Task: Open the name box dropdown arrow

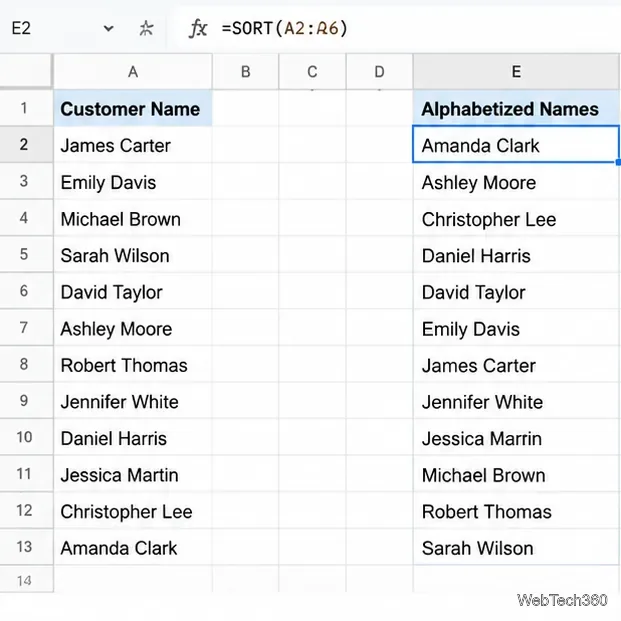Action: [108, 29]
